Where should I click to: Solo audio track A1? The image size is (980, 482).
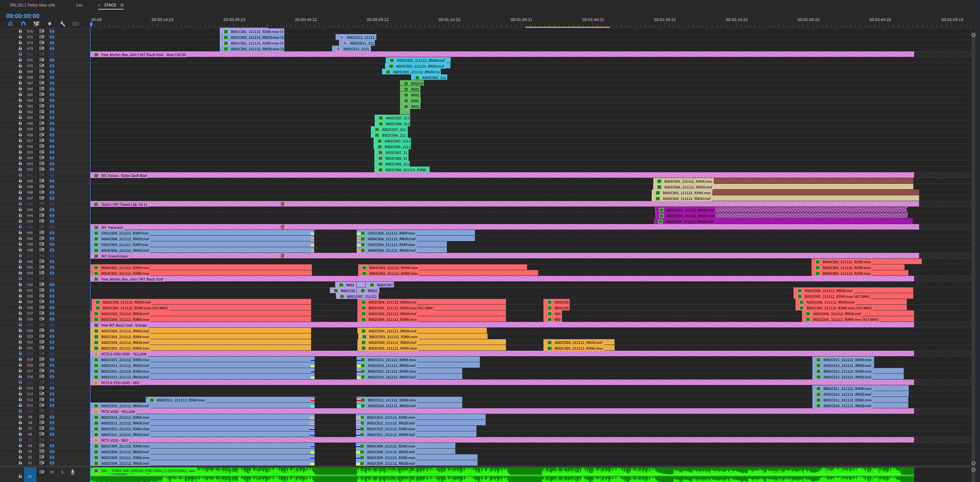pyautogui.click(x=62, y=472)
